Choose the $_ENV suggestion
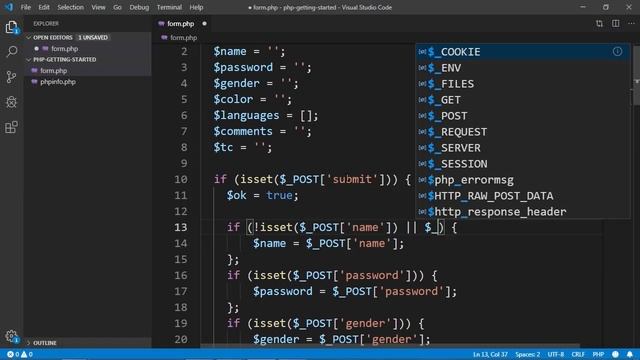640x360 pixels. [x=522, y=68]
